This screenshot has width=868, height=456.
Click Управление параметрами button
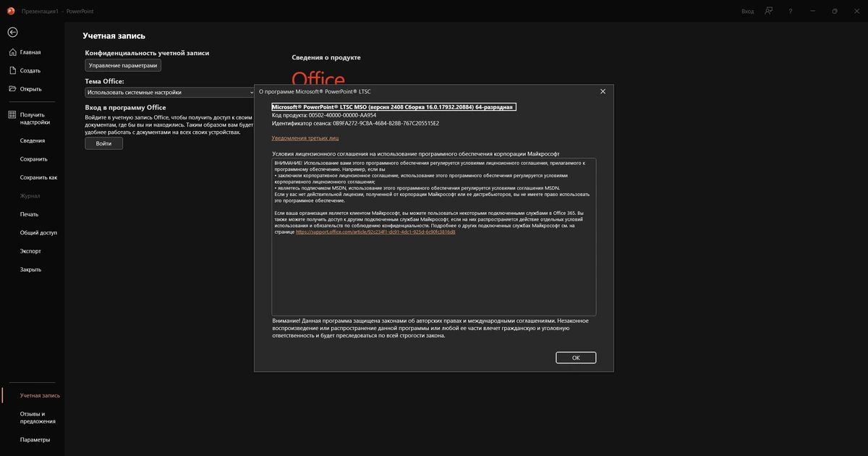pos(123,65)
